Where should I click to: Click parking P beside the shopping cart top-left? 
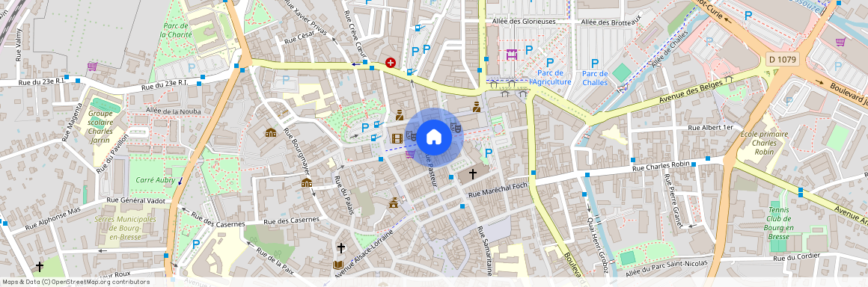(192, 67)
